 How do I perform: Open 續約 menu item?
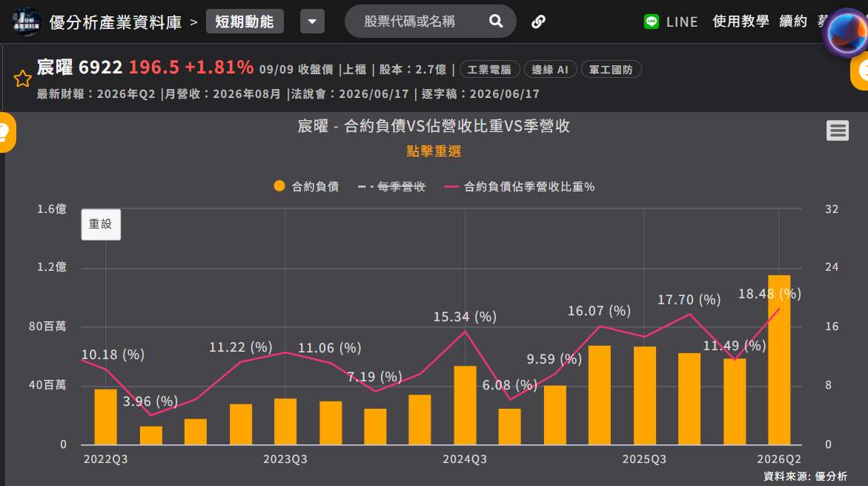pos(792,22)
